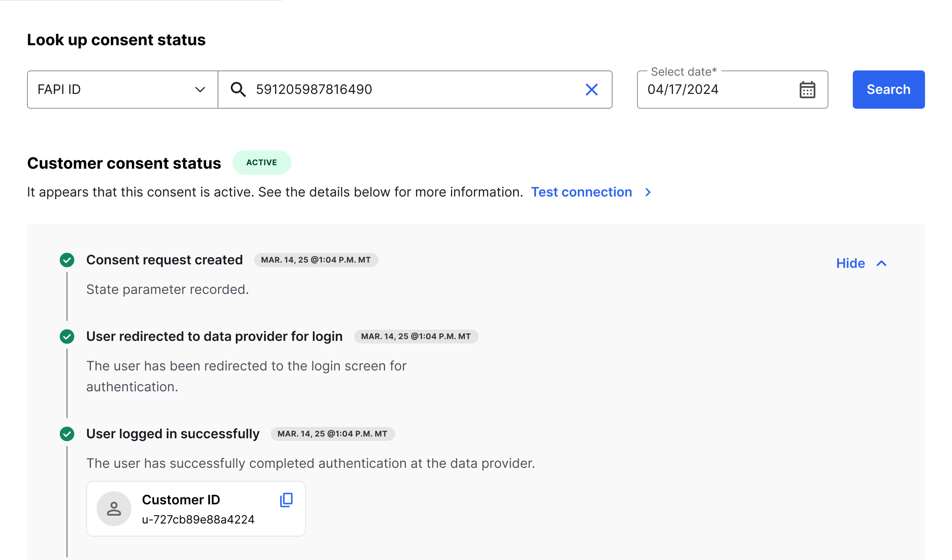Click the ACTIVE status badge
The height and width of the screenshot is (560, 952).
pos(261,163)
